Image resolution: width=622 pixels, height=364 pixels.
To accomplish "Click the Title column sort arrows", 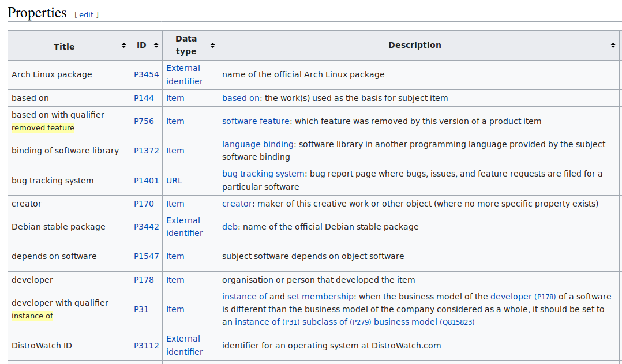I will [123, 44].
